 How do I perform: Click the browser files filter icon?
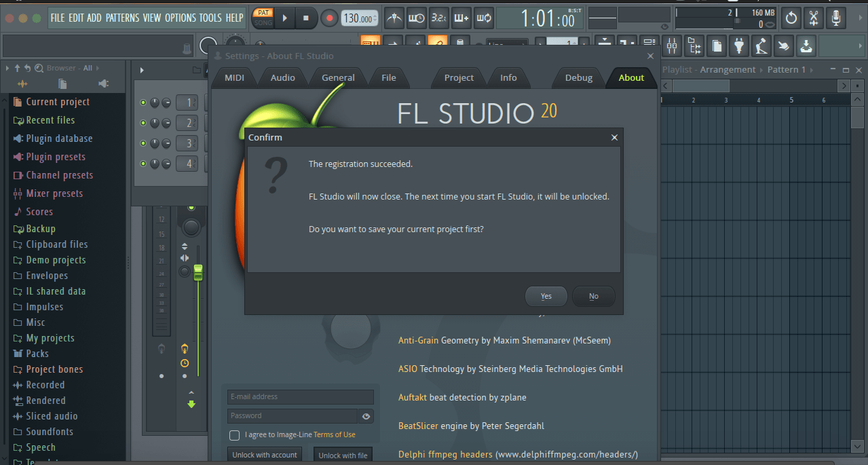(62, 83)
